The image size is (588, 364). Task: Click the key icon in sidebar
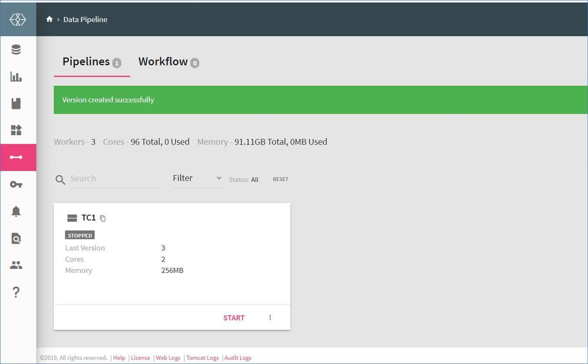pyautogui.click(x=16, y=184)
